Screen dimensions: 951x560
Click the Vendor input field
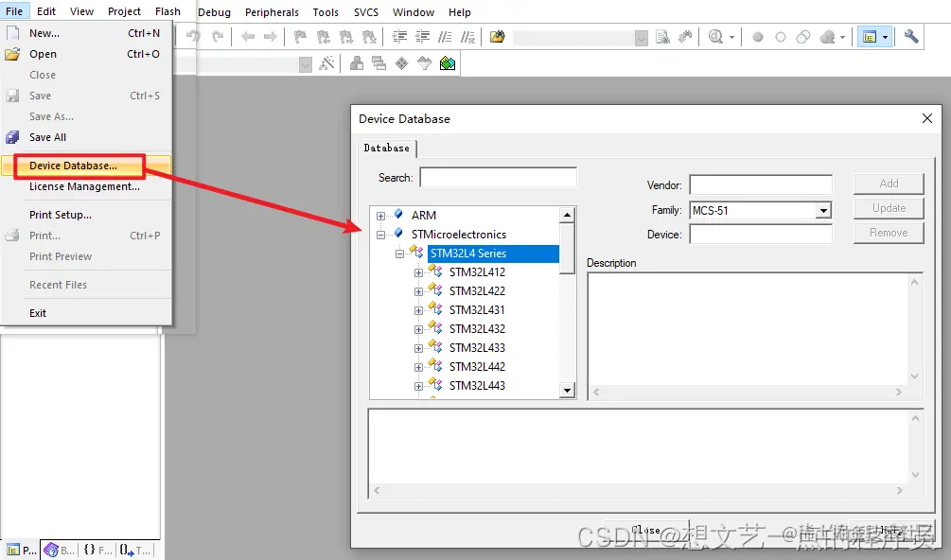coord(761,185)
